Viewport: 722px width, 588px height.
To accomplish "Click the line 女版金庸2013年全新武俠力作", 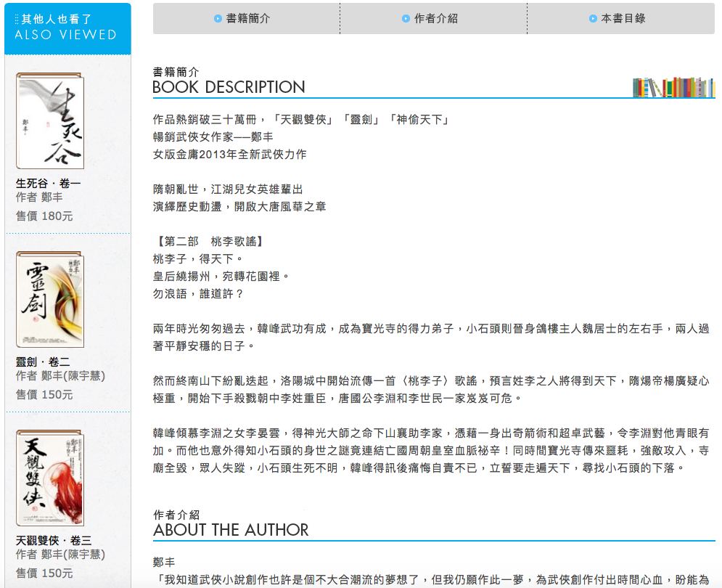I will pyautogui.click(x=230, y=155).
